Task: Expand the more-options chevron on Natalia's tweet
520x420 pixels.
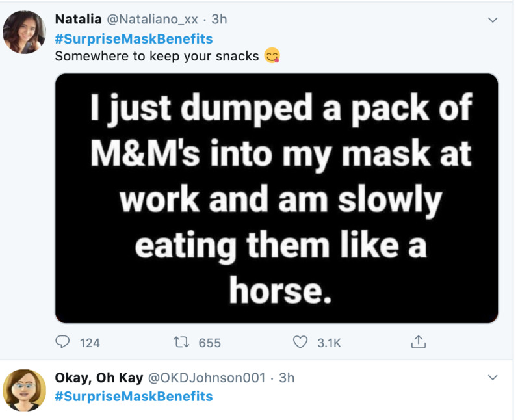Action: click(492, 20)
